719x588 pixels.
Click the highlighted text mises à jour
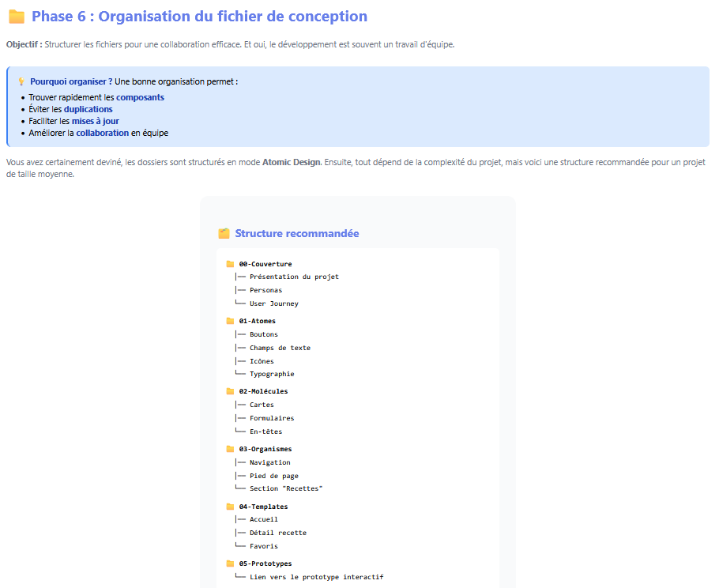point(96,121)
